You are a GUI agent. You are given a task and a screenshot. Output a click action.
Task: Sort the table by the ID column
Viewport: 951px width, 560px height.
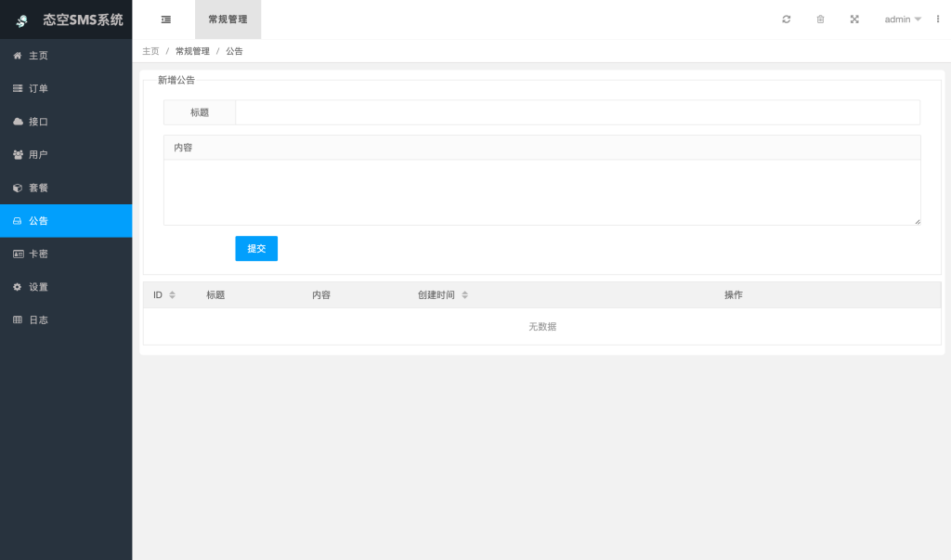(x=172, y=295)
